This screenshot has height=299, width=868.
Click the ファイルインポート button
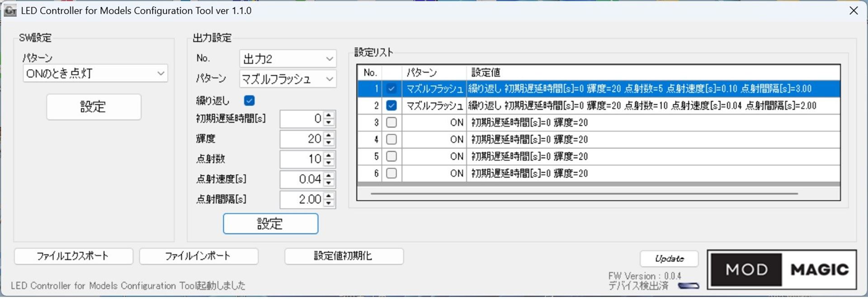[198, 256]
